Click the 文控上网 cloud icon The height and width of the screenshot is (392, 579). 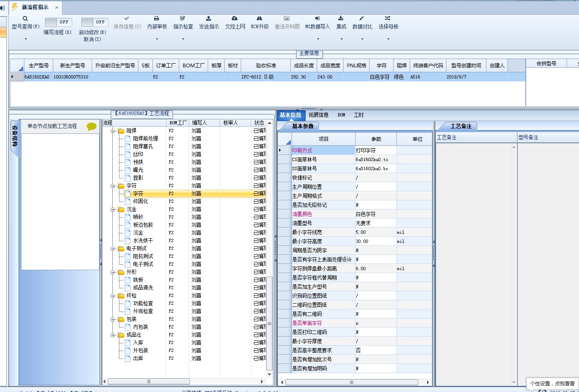[x=235, y=19]
